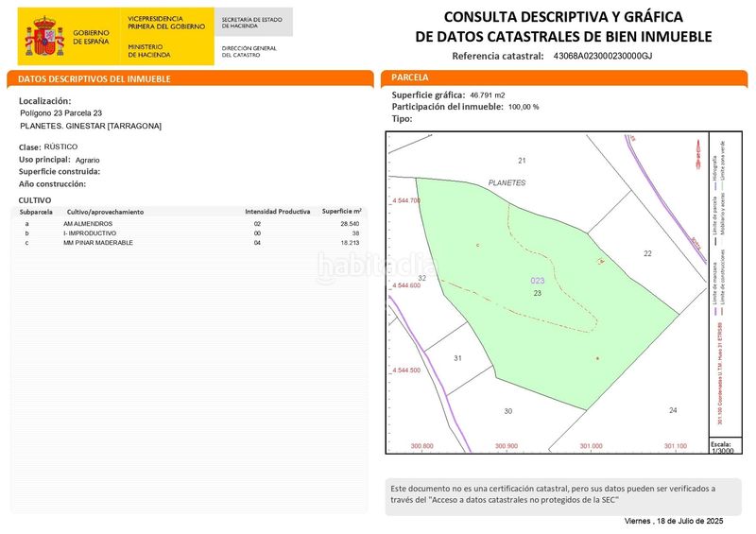Click the 'Intensidad Productiva' column header
756x534 pixels.
point(277,212)
